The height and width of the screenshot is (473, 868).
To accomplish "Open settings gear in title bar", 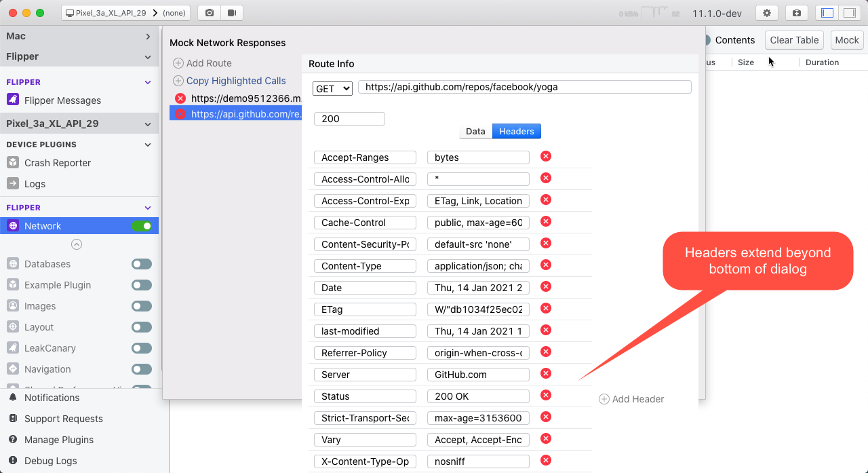I will pos(767,13).
